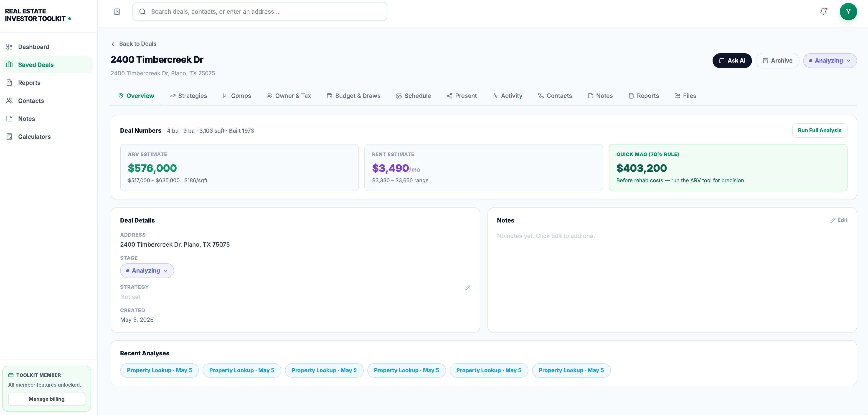This screenshot has width=868, height=415.
Task: Click the Reports document icon in sidebar
Action: [9, 83]
